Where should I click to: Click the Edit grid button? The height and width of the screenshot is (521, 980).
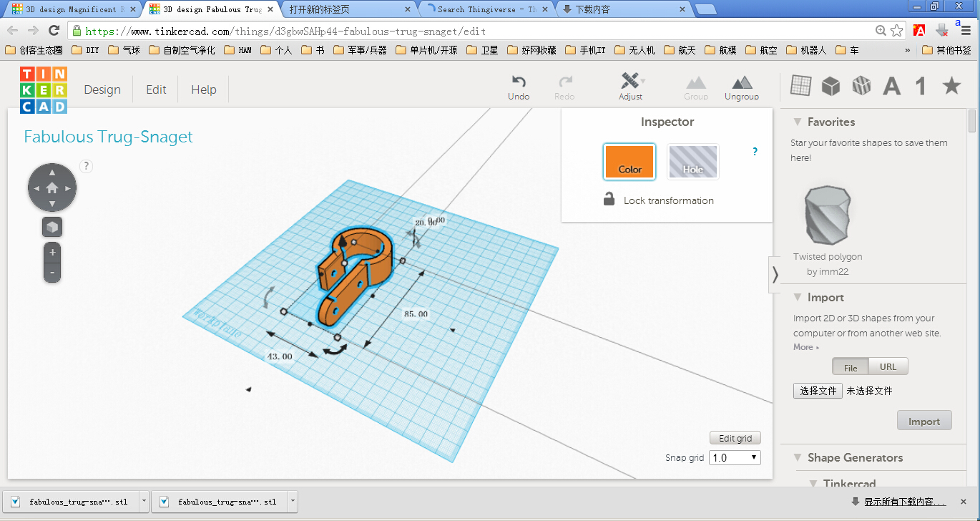[735, 438]
